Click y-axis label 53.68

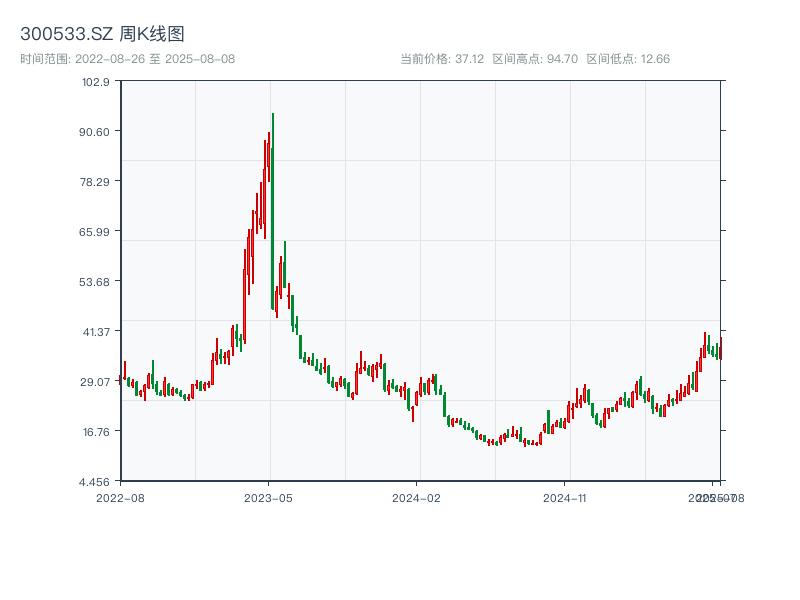(x=94, y=282)
